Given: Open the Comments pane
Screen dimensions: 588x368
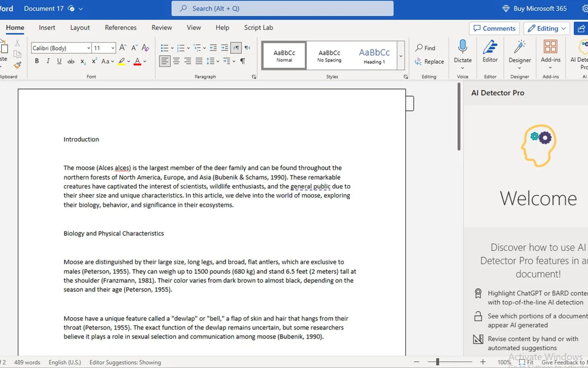Looking at the screenshot, I should click(x=494, y=28).
